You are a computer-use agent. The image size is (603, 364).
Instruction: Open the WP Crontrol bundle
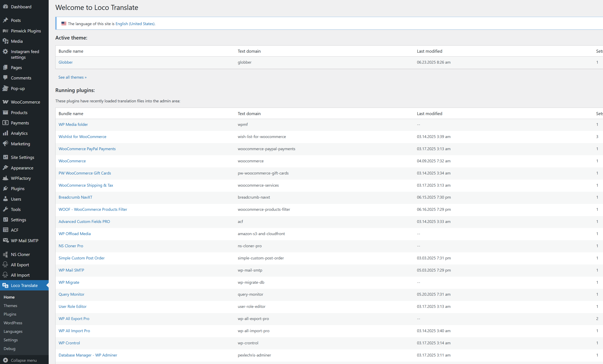click(69, 343)
